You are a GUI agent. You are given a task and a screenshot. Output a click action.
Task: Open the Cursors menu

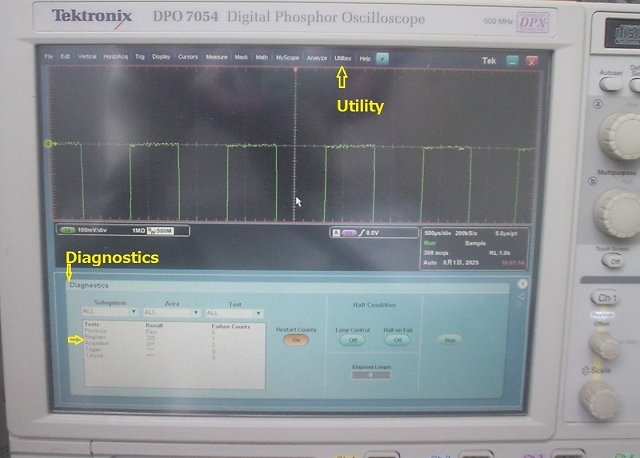click(188, 57)
